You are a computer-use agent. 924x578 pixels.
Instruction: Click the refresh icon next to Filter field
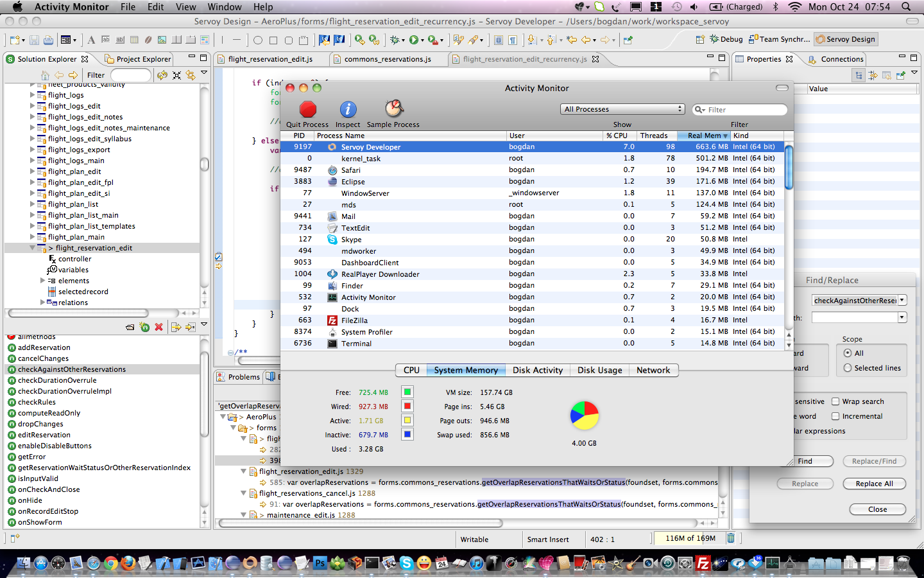pos(162,75)
